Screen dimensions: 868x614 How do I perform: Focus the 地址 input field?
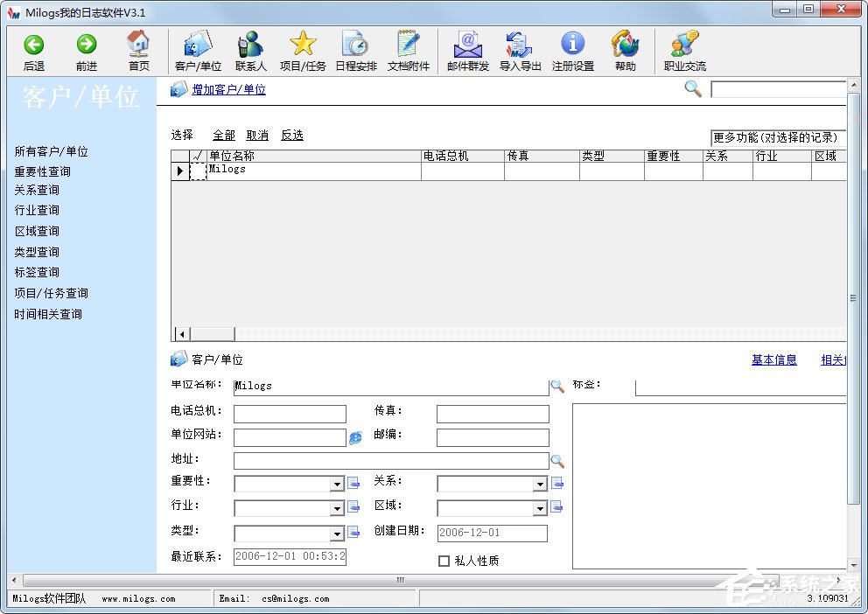tap(391, 461)
